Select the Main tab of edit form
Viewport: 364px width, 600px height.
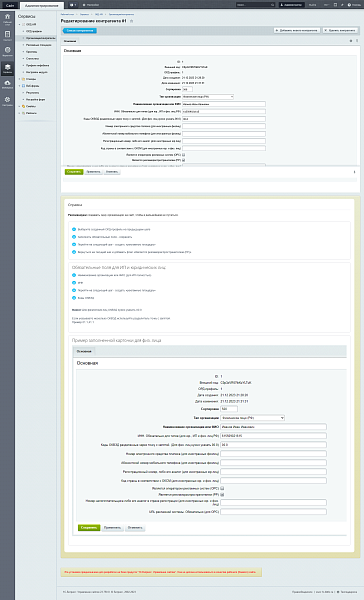tap(70, 41)
